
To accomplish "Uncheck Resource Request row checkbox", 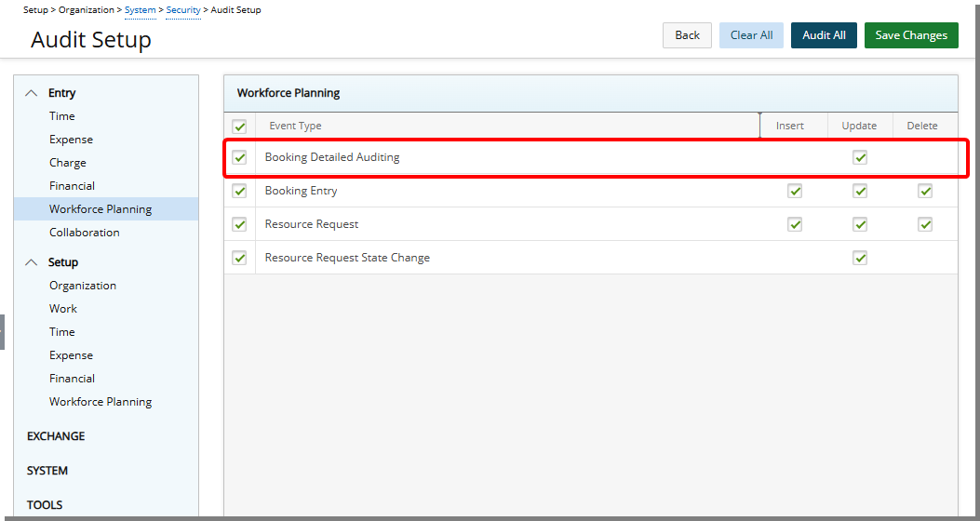I will click(239, 224).
